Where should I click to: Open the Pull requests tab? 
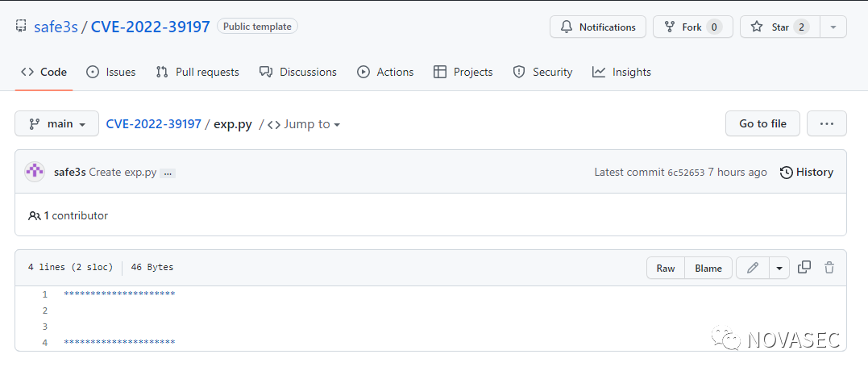pos(197,72)
